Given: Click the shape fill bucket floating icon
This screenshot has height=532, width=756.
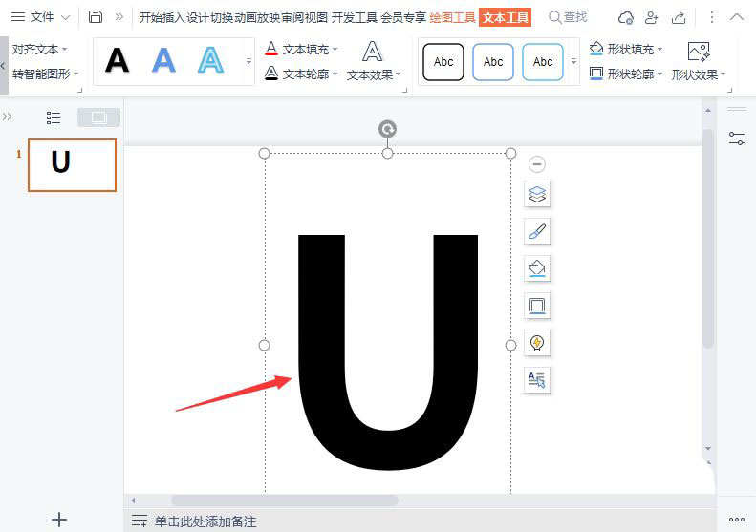Looking at the screenshot, I should click(536, 268).
